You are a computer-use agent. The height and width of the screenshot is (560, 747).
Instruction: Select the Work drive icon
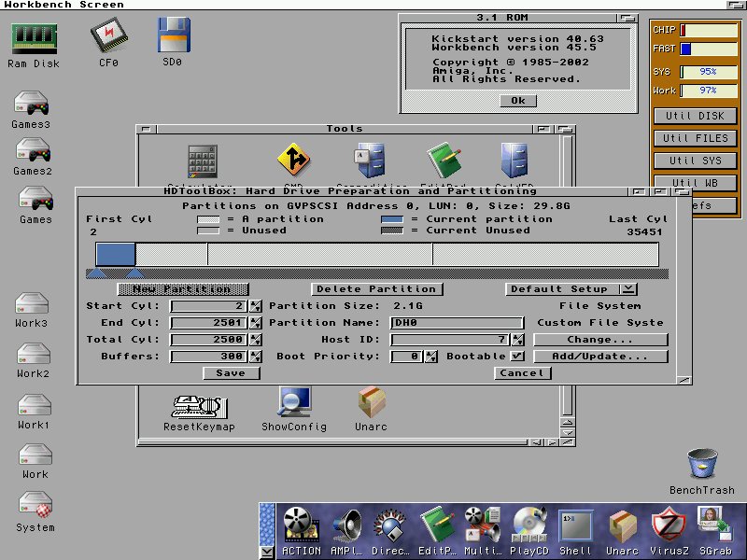tap(35, 455)
